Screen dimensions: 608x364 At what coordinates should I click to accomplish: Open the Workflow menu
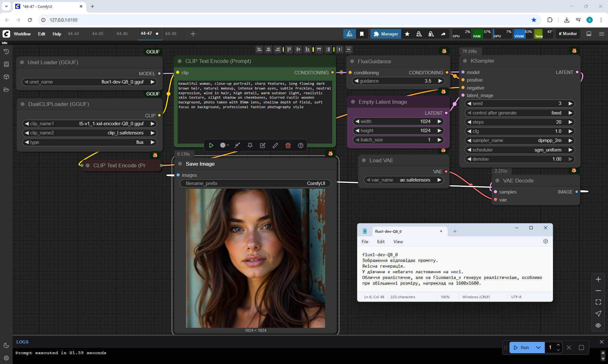[22, 34]
